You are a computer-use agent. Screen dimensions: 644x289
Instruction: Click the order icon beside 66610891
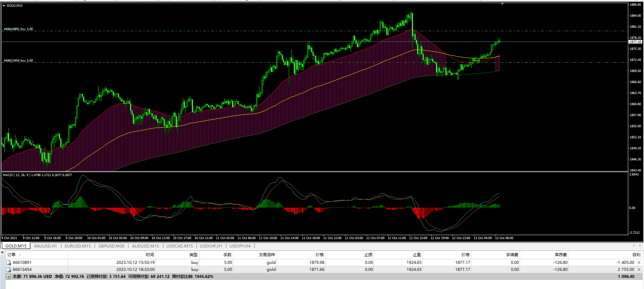pos(9,263)
